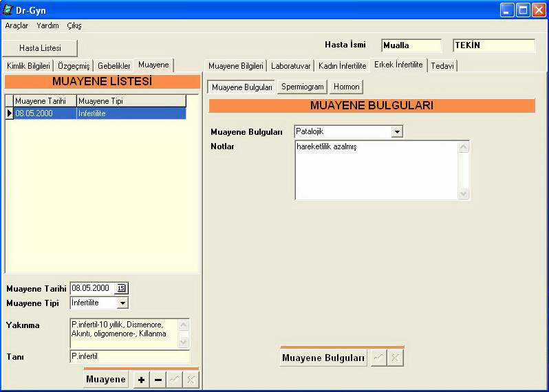Open the Kadın İnfertilite tab
Image resolution: width=549 pixels, height=392 pixels.
tap(342, 66)
